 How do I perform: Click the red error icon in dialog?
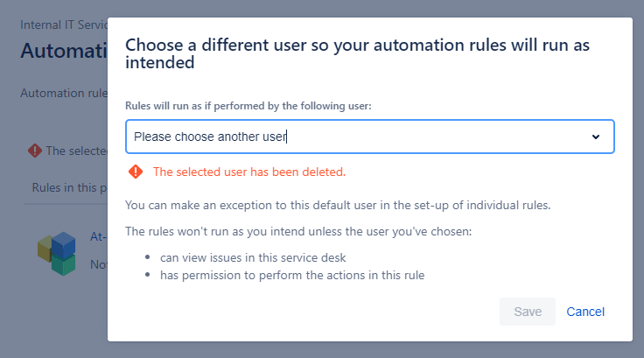(135, 172)
